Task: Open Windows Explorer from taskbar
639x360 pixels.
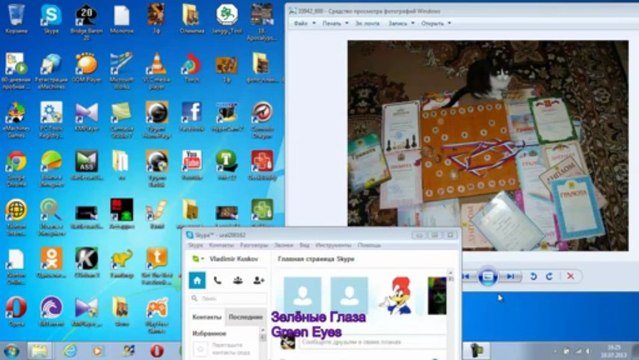Action: (39, 351)
